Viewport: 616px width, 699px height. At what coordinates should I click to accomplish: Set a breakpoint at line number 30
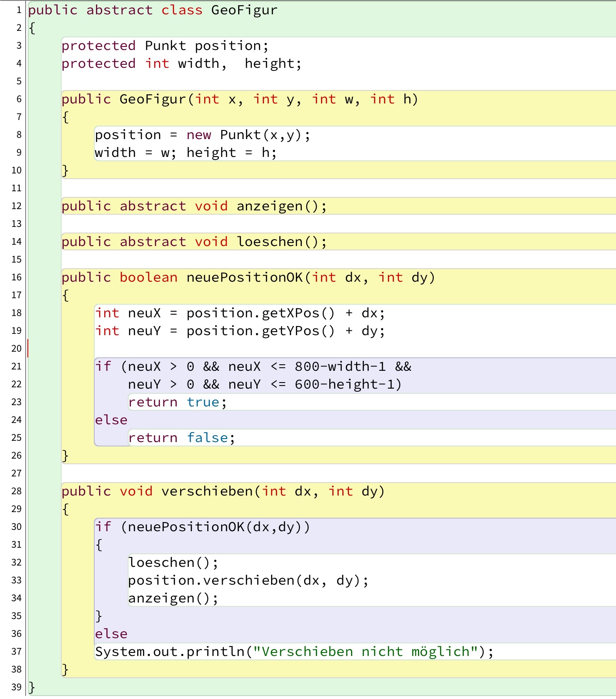click(17, 527)
